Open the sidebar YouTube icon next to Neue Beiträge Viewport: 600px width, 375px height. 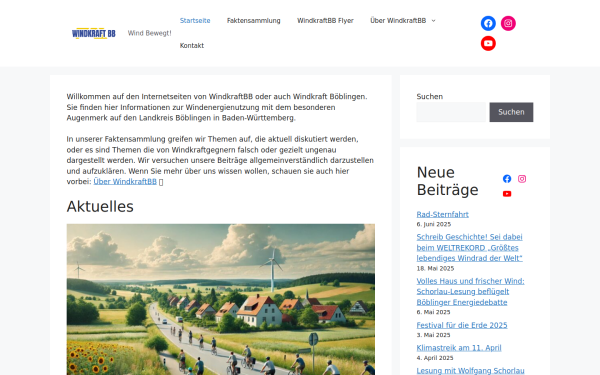click(507, 194)
